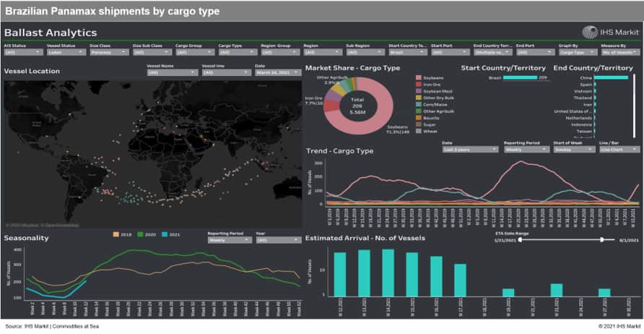
Task: Open the Line / Bar chart type dropdown
Action: (x=619, y=150)
